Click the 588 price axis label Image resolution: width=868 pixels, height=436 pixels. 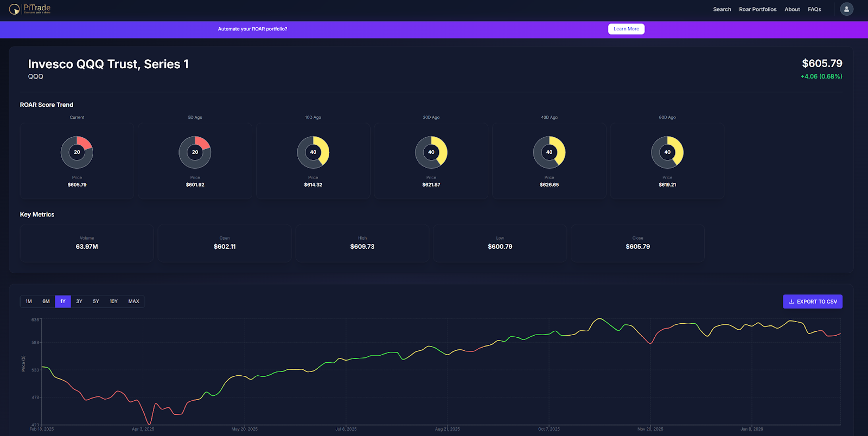35,343
